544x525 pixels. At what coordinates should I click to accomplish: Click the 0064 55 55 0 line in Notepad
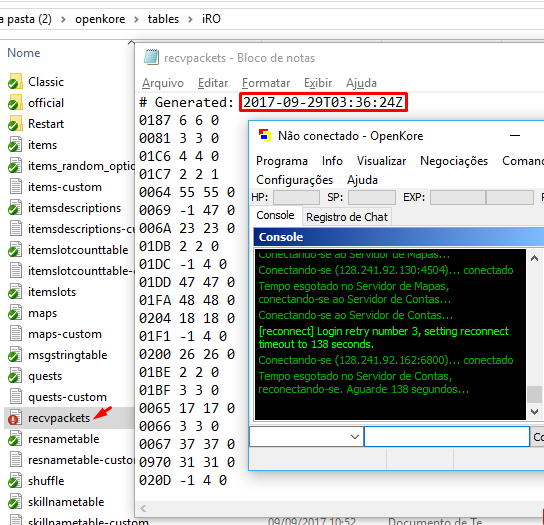(x=187, y=192)
